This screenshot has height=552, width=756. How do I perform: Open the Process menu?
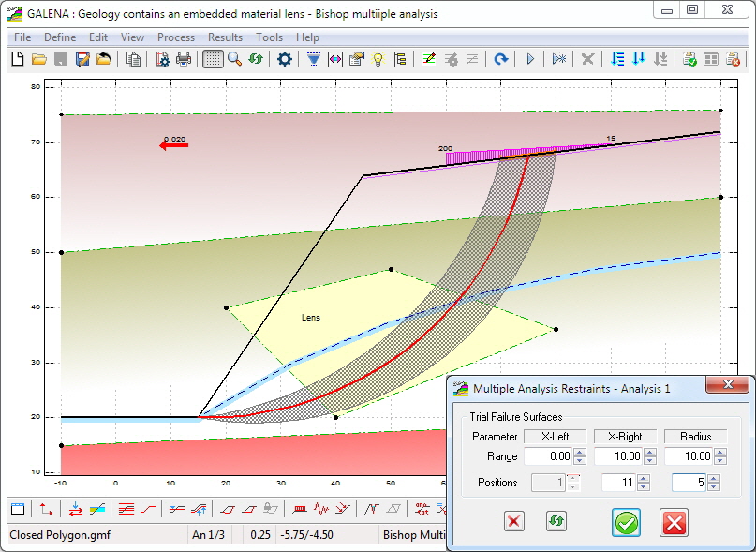click(x=176, y=37)
